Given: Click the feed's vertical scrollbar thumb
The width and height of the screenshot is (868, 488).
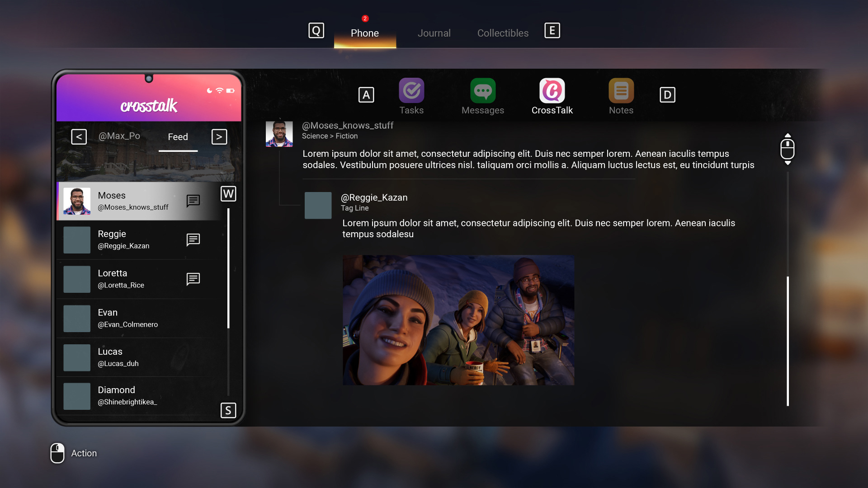Looking at the screenshot, I should (x=788, y=341).
